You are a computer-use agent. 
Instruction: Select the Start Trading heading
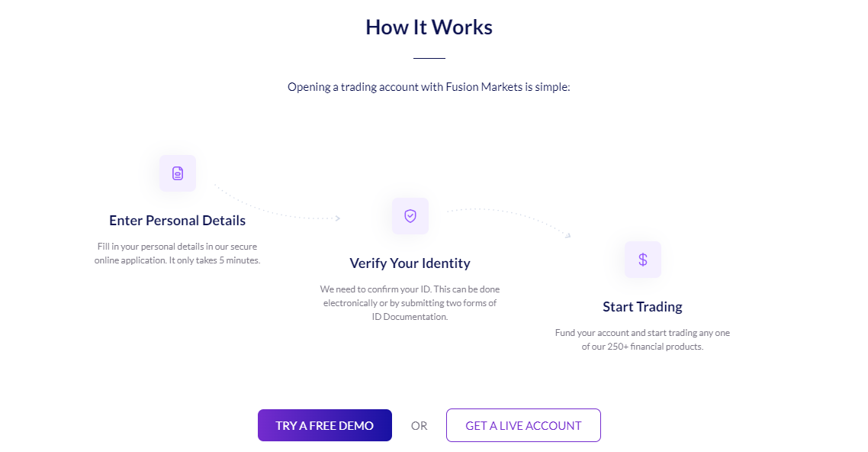point(643,306)
